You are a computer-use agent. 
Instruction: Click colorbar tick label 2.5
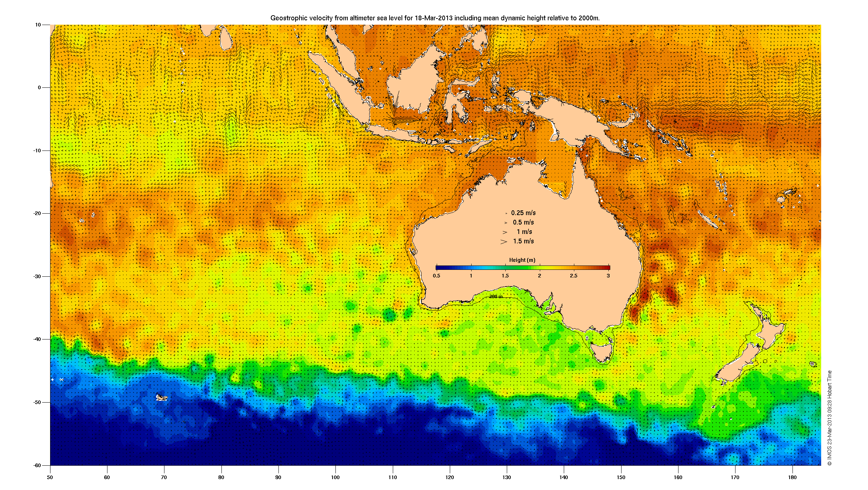click(x=574, y=276)
